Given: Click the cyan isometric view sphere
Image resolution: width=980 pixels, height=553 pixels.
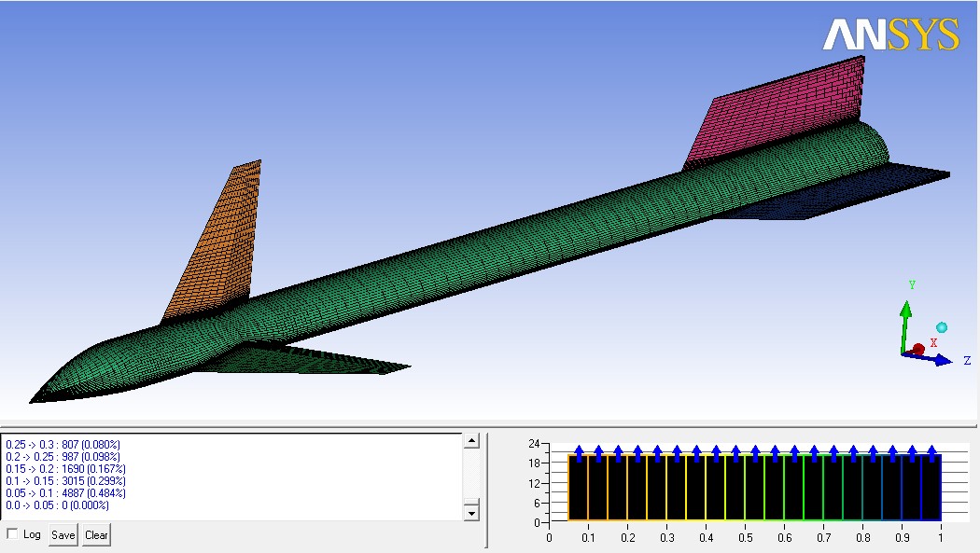Looking at the screenshot, I should (942, 327).
